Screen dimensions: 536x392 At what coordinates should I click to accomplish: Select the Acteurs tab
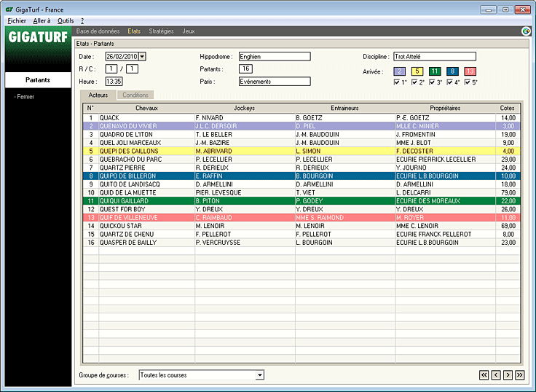(x=98, y=95)
